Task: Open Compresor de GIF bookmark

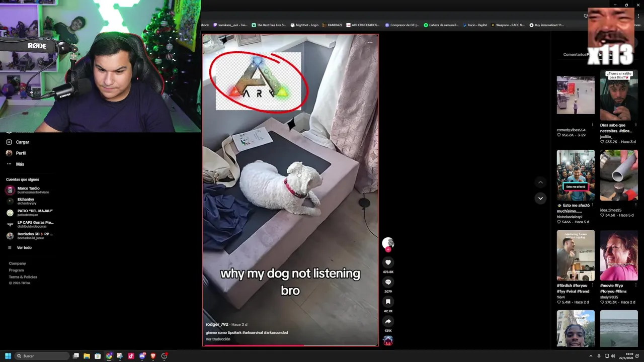Action: coord(402,25)
